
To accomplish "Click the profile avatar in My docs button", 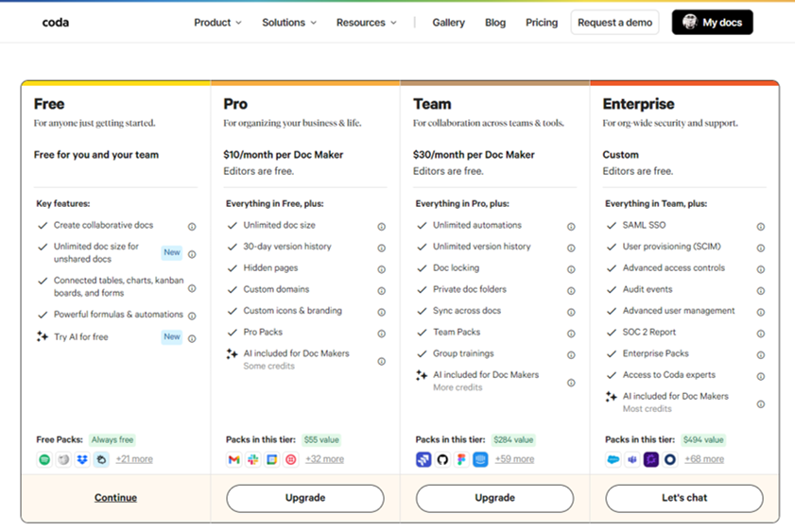I will (689, 22).
